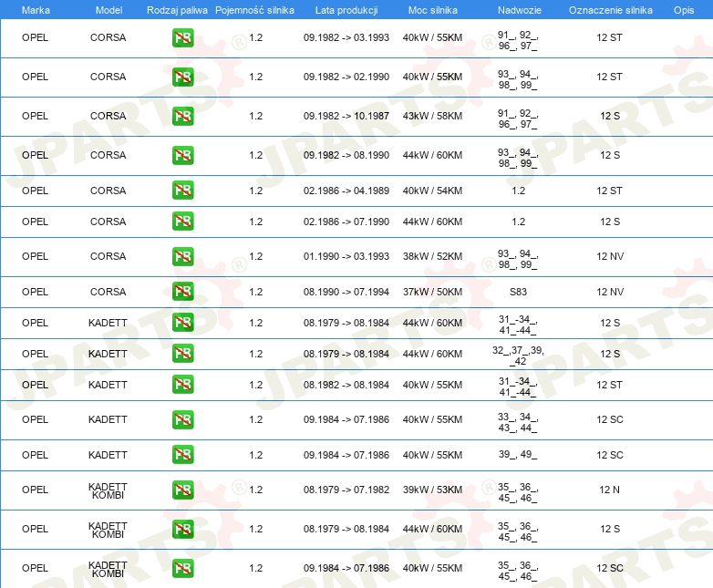The height and width of the screenshot is (588, 713).
Task: Click the 12 N engine code cell
Action: point(609,490)
